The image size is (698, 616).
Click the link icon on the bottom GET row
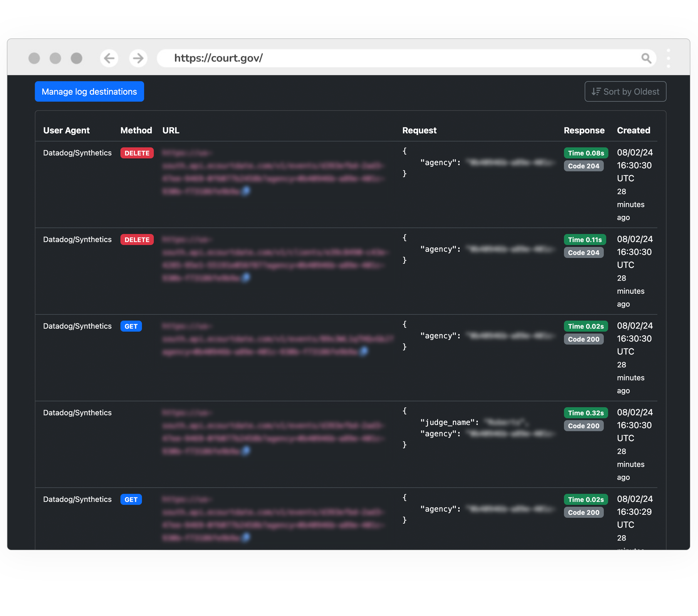[246, 537]
